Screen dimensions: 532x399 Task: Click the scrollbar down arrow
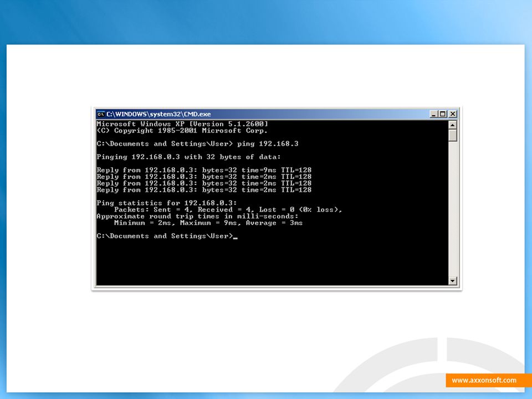pyautogui.click(x=452, y=281)
